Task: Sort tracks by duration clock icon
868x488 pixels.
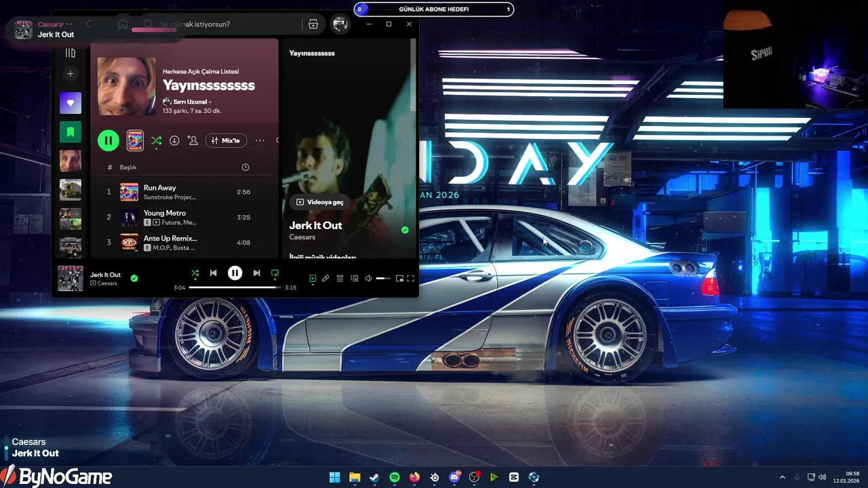Action: click(x=245, y=167)
